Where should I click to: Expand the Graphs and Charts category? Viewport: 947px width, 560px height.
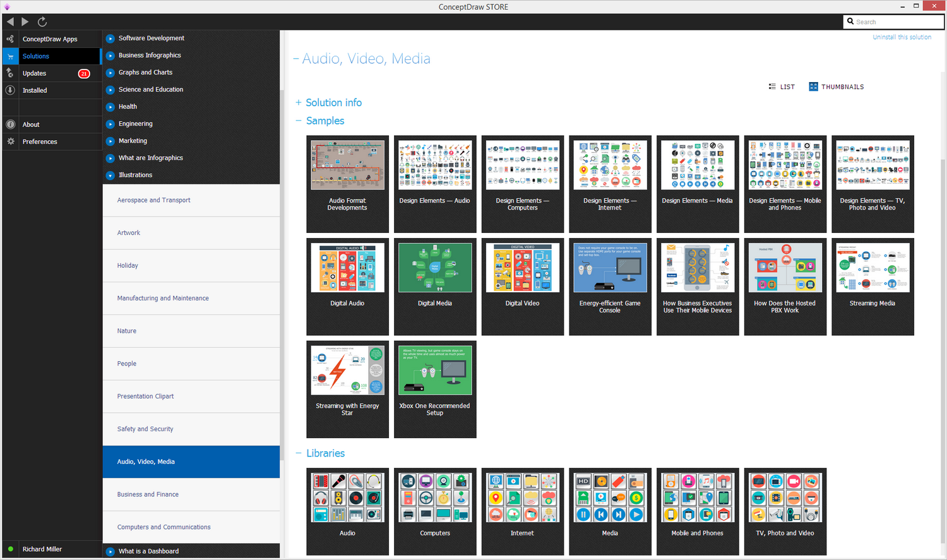click(x=110, y=73)
